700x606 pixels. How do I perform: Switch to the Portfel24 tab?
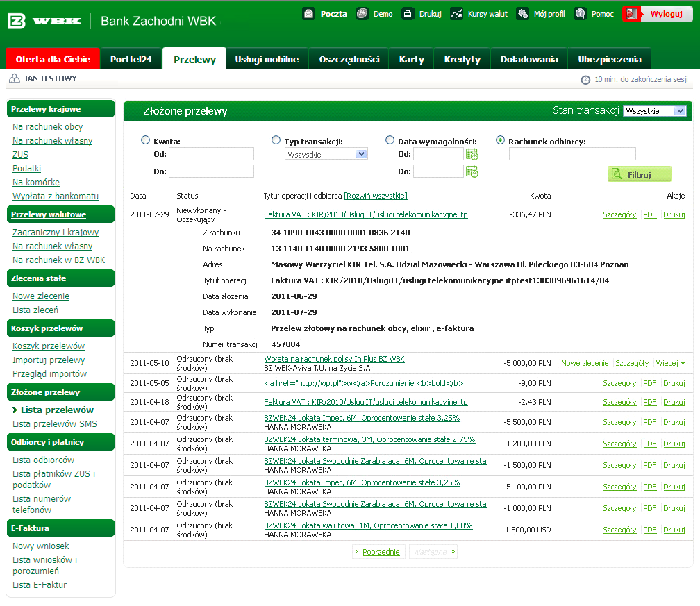click(x=131, y=59)
